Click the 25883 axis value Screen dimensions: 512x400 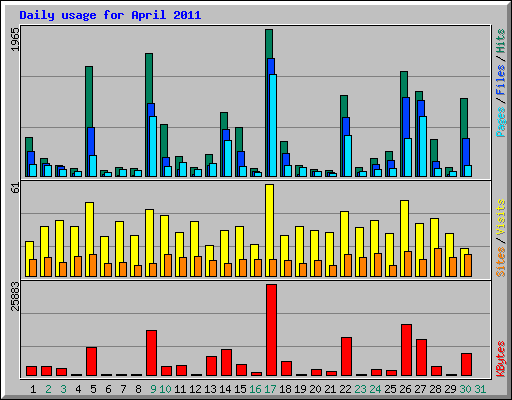[x=15, y=296]
